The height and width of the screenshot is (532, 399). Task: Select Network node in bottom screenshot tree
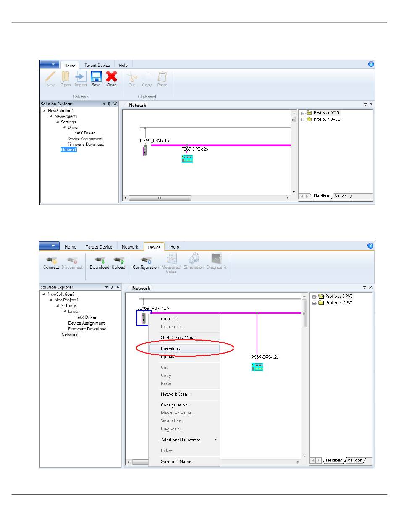(x=70, y=335)
